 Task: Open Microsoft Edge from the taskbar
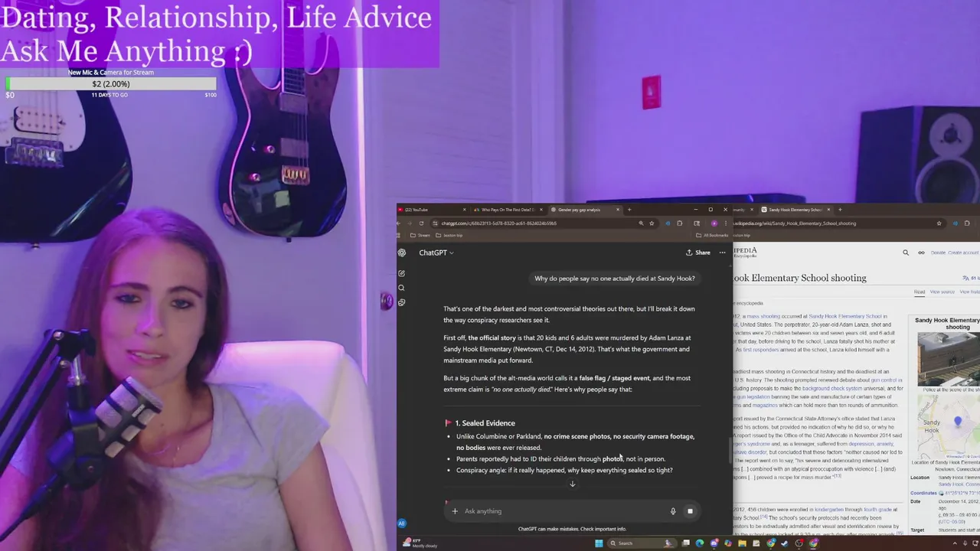700,543
